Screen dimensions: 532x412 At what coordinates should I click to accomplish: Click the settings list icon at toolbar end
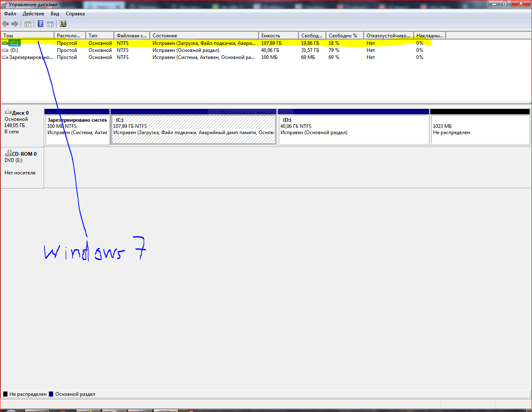63,24
